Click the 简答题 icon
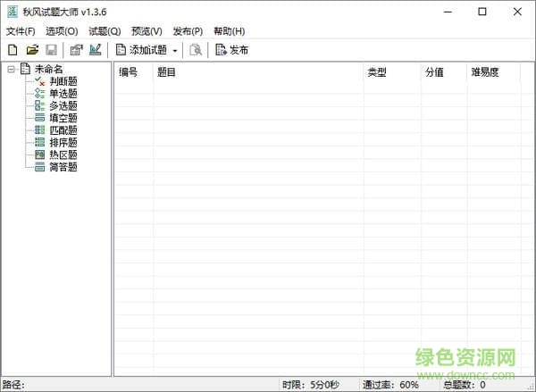The image size is (536, 392). click(x=40, y=167)
